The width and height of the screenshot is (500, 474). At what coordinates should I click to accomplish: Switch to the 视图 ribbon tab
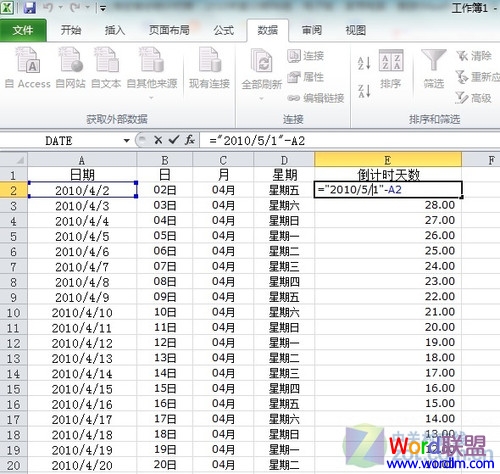(356, 30)
